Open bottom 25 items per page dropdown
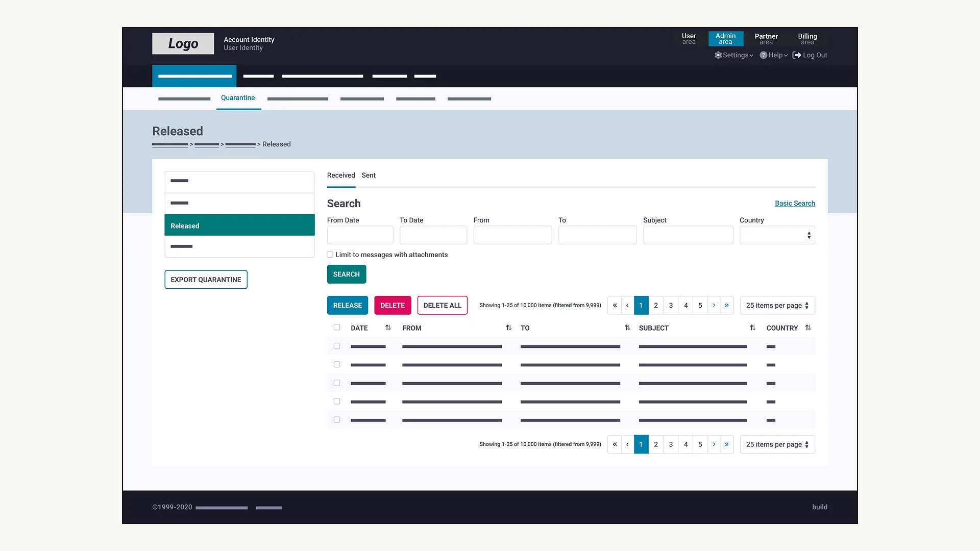 point(777,444)
